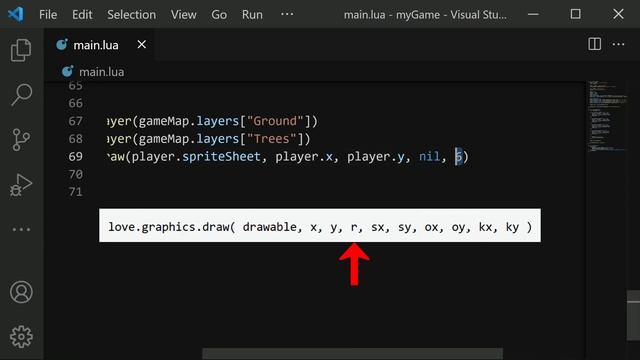The width and height of the screenshot is (640, 360).
Task: Open the Source Control view
Action: (x=21, y=140)
